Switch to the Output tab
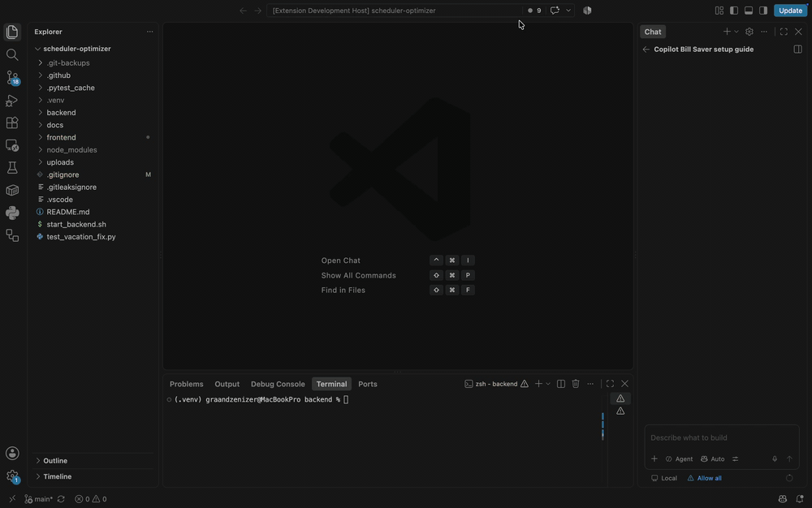812x508 pixels. click(x=227, y=384)
